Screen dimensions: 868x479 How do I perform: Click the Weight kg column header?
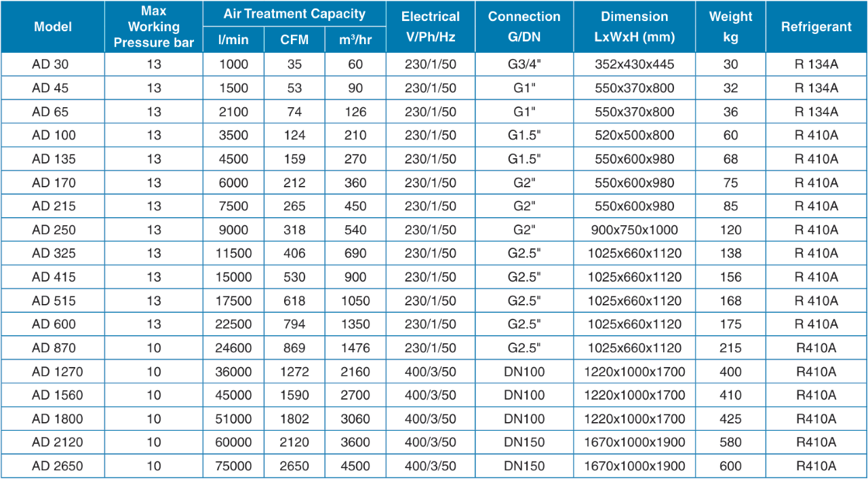[730, 27]
